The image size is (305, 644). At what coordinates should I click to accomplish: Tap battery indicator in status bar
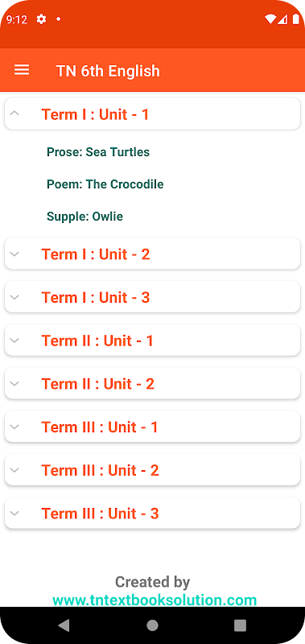click(295, 19)
